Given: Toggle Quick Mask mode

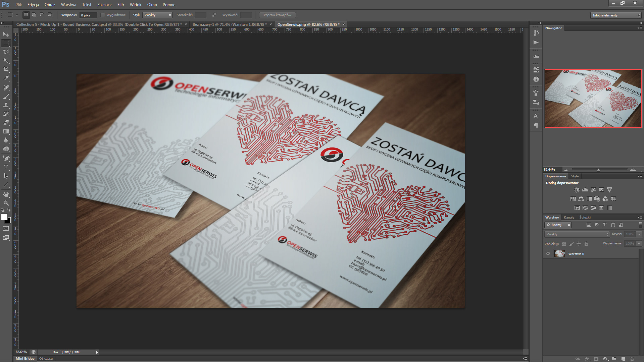Looking at the screenshot, I should pyautogui.click(x=6, y=229).
